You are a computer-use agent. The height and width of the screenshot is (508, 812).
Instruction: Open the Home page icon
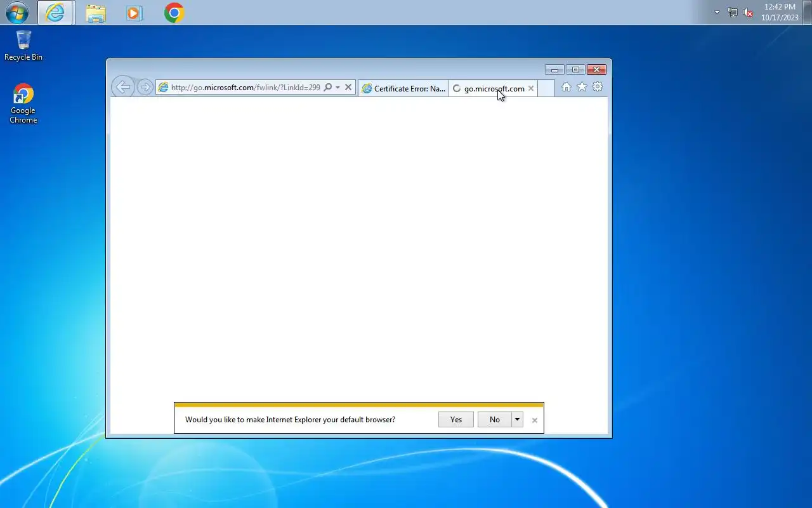[566, 87]
